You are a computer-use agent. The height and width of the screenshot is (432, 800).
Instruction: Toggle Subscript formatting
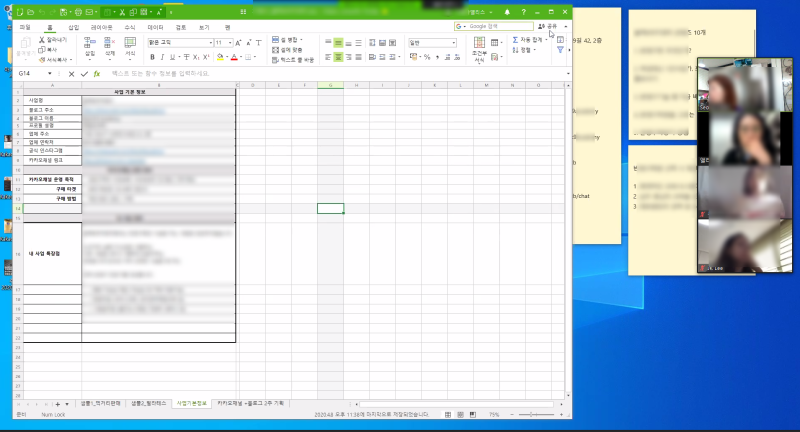(196, 57)
